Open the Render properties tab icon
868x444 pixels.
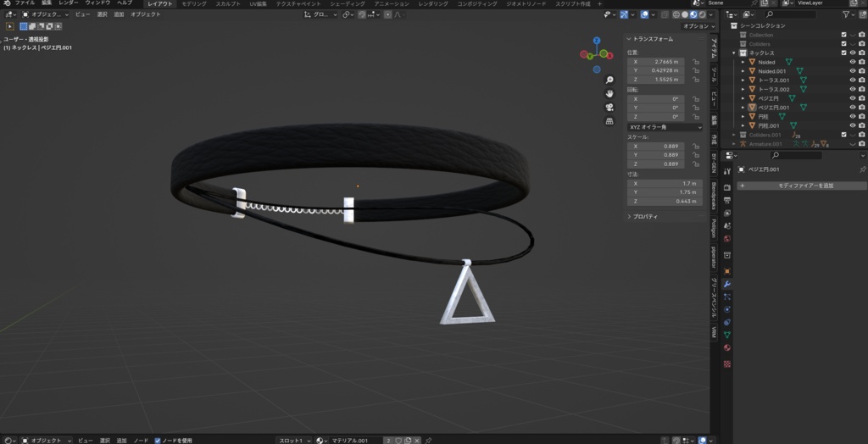click(x=726, y=187)
